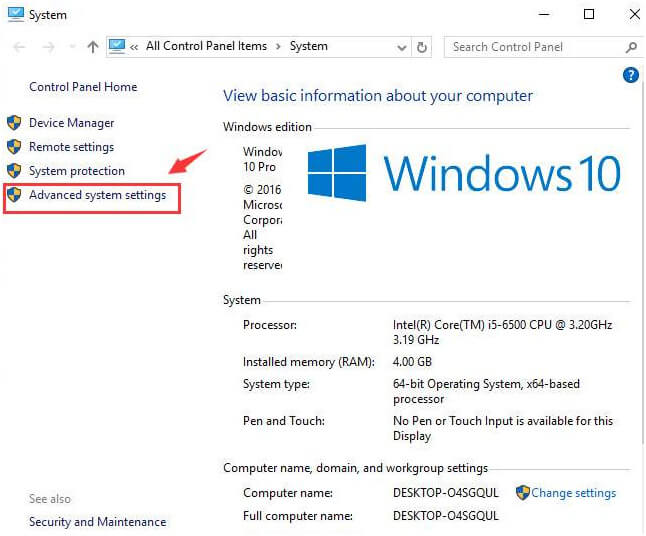Expand the address bar history dropdown

(x=402, y=47)
